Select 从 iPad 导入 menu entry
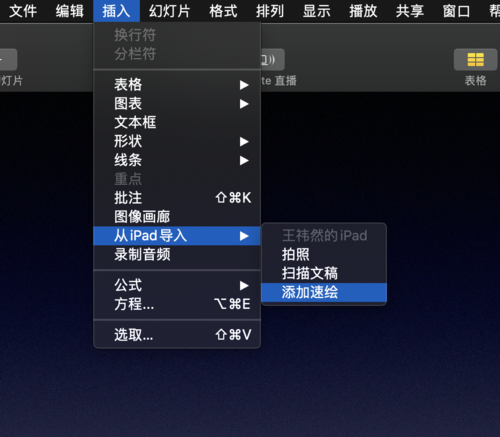 tap(177, 236)
